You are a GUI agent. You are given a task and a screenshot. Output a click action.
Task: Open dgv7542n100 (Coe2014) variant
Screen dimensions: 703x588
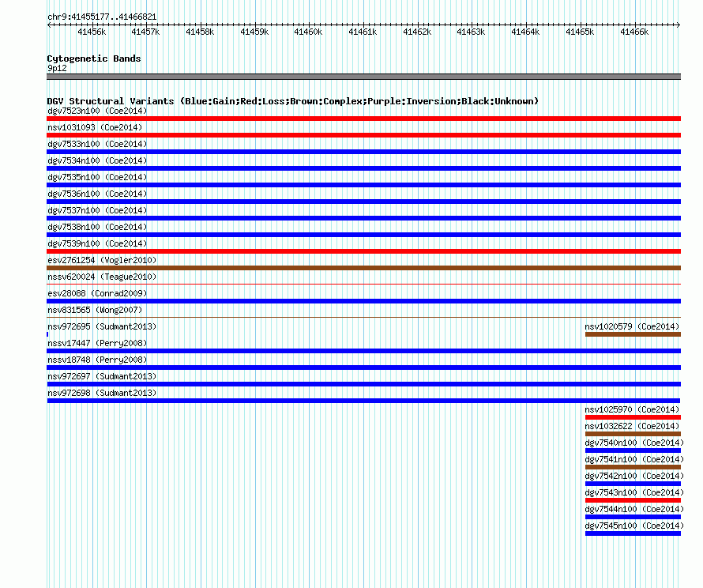(x=634, y=476)
